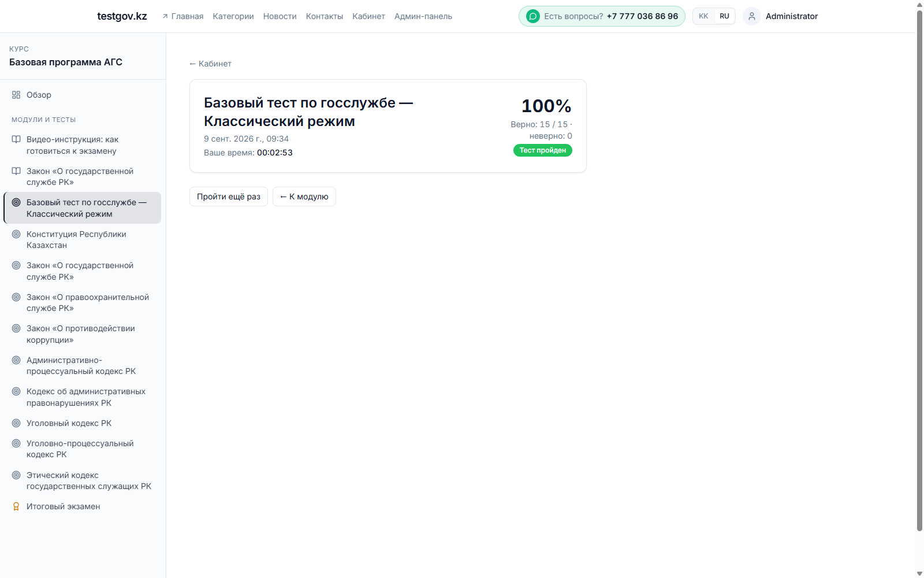Call the phone number +7 777 036 86 96
Viewport: 924px width, 578px height.
642,16
